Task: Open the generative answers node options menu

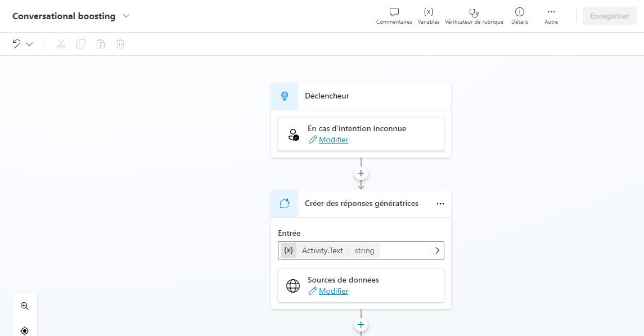Action: [440, 204]
